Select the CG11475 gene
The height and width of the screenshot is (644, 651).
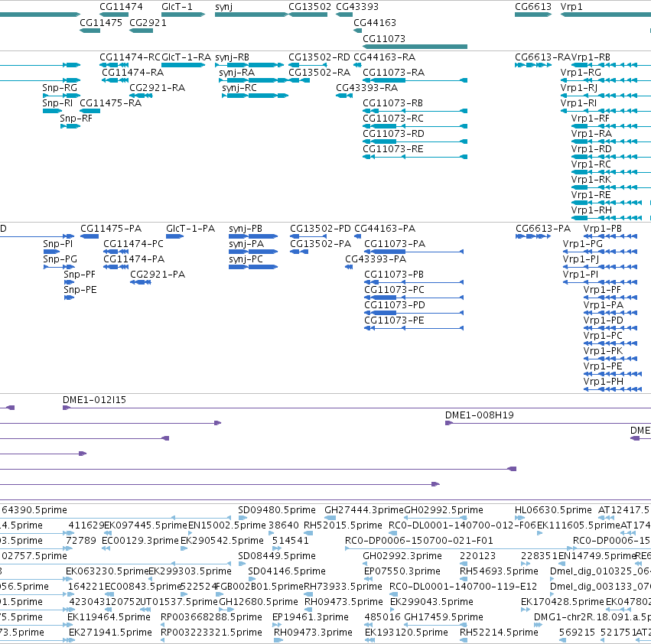[90, 31]
